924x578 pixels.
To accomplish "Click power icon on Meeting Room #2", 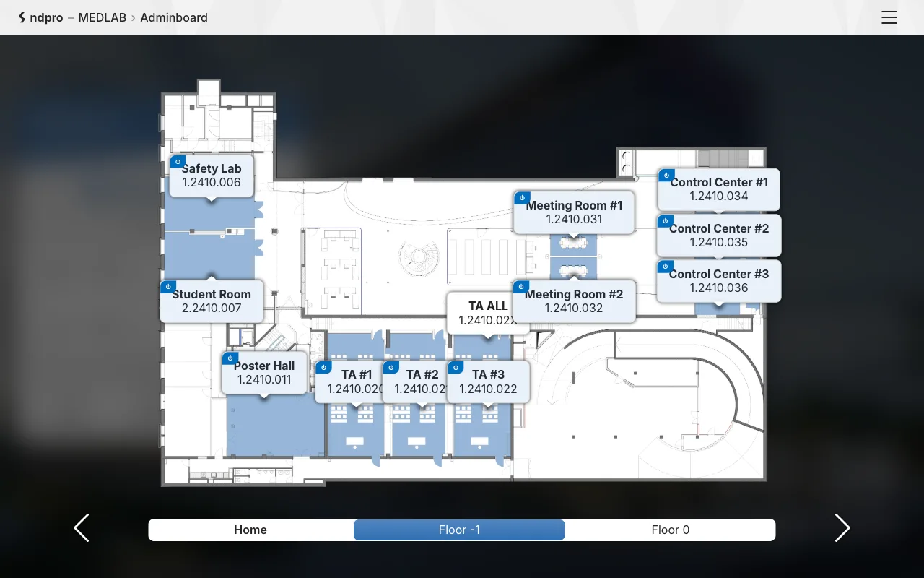I will pyautogui.click(x=520, y=287).
